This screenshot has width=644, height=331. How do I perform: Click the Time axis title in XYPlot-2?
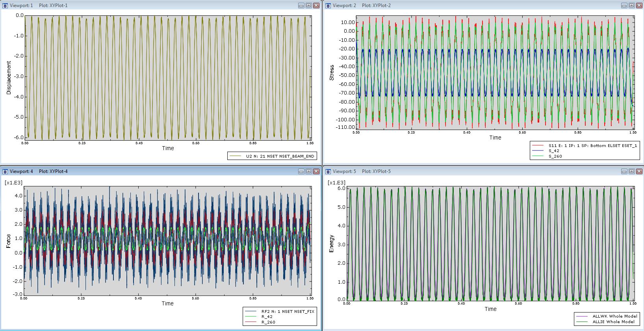click(495, 138)
